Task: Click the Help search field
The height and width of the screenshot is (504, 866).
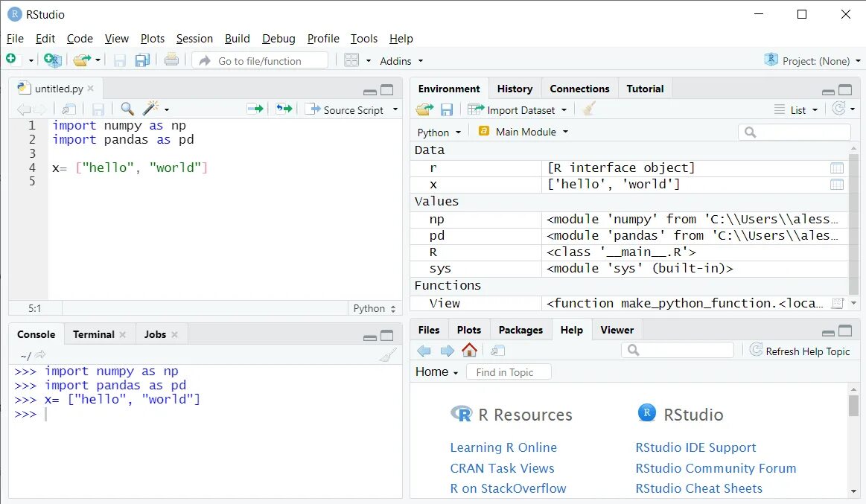Action: pos(678,350)
